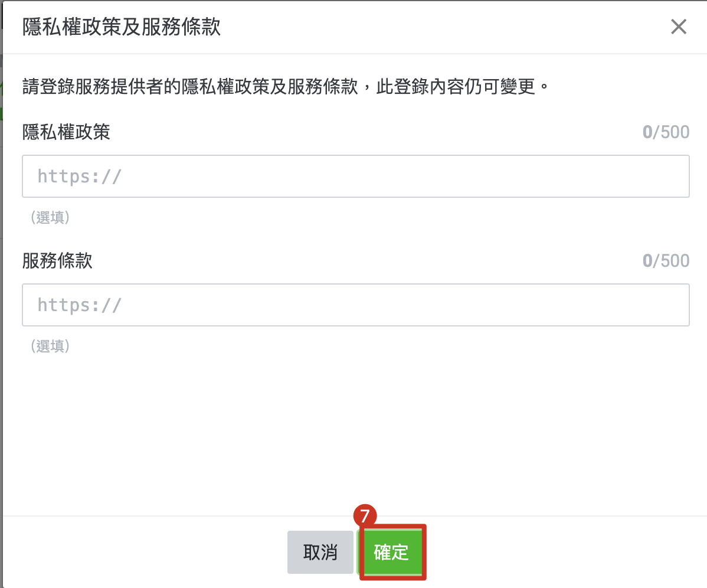Click the https:// placeholder in the privacy policy field
This screenshot has width=707, height=588.
pos(79,177)
